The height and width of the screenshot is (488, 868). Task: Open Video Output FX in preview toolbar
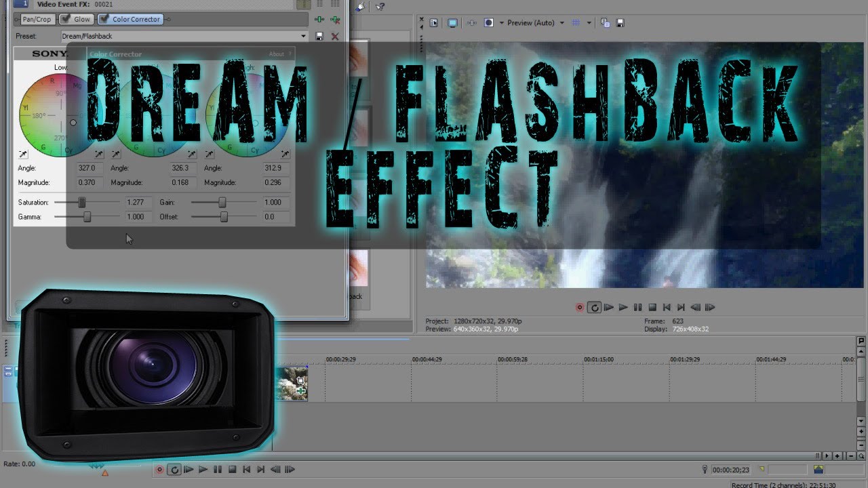point(472,23)
